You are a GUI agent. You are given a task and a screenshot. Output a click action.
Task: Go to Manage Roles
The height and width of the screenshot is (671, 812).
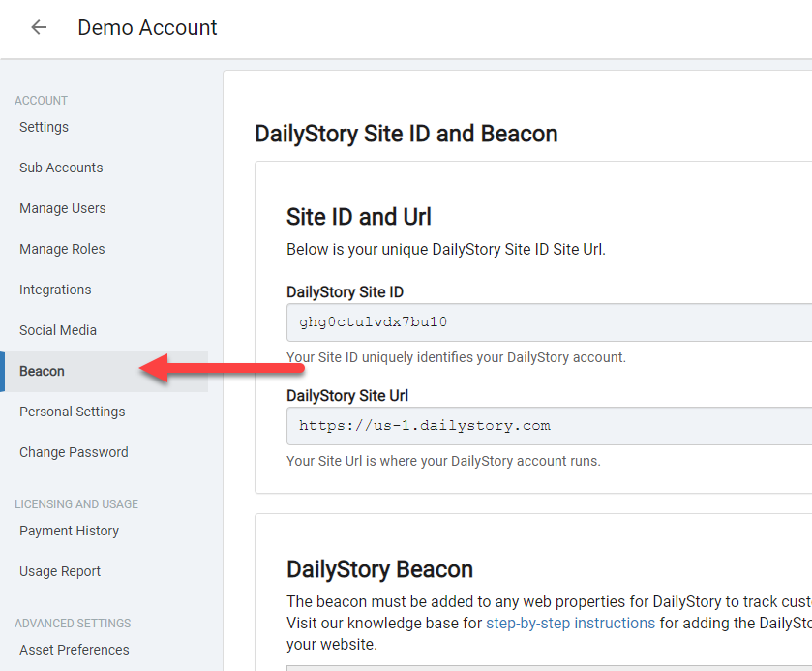(x=62, y=249)
